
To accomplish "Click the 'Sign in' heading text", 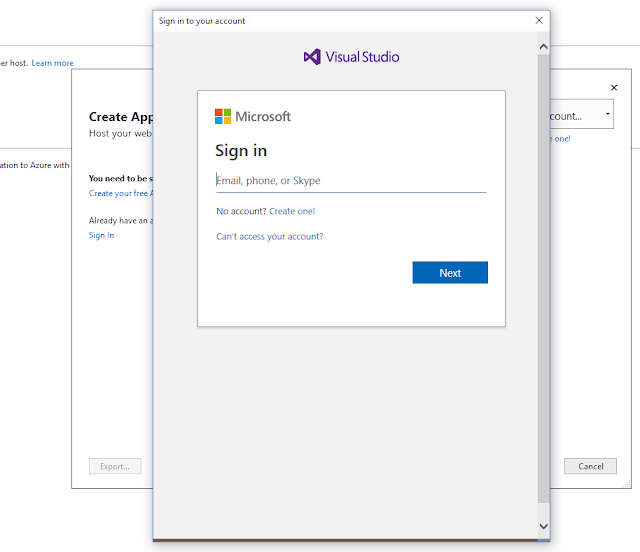I will (x=241, y=151).
